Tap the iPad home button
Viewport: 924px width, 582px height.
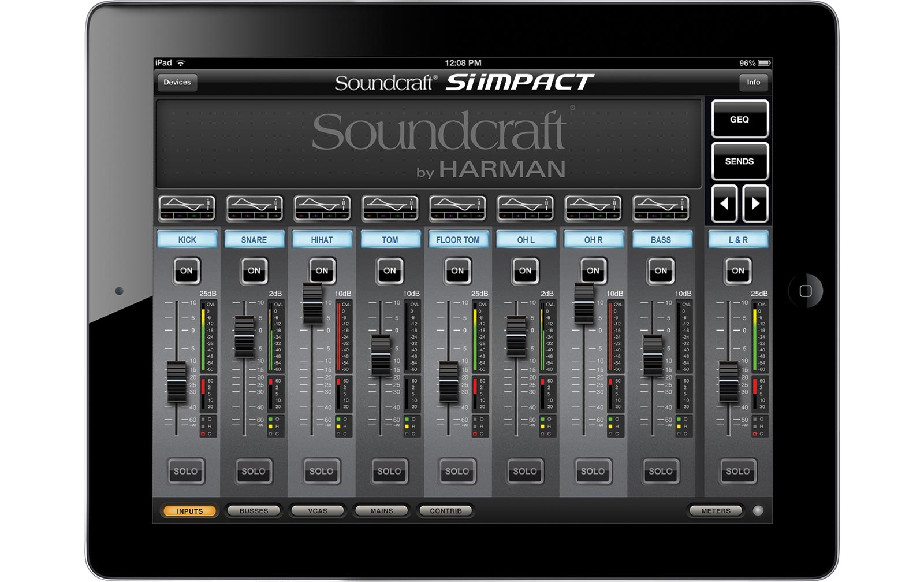point(806,291)
